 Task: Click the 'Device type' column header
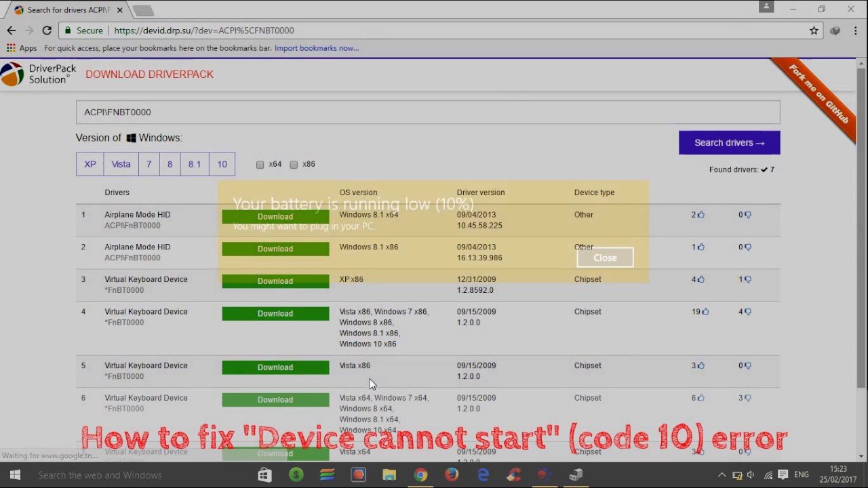(x=594, y=192)
